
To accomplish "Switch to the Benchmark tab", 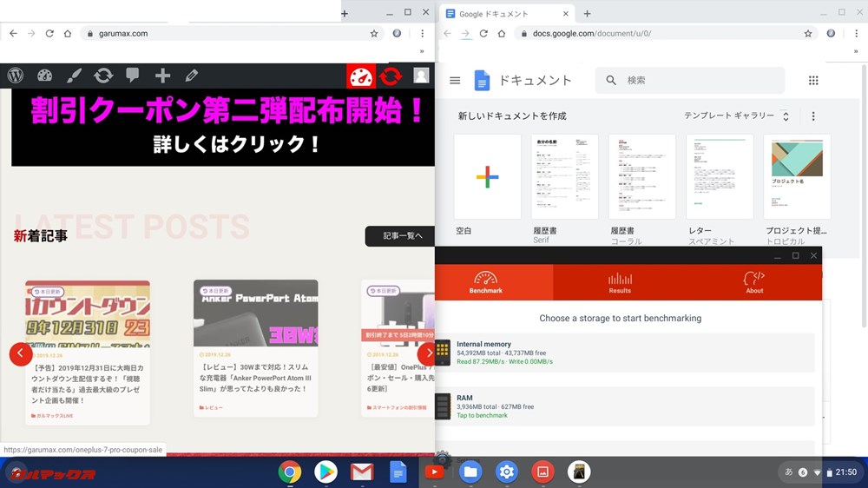I will coord(486,282).
